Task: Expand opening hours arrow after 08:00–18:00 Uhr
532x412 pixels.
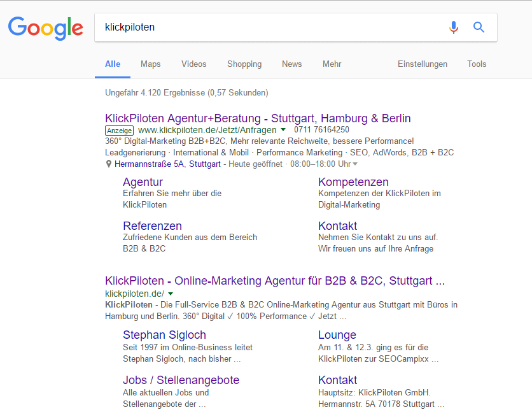Action: (x=355, y=164)
